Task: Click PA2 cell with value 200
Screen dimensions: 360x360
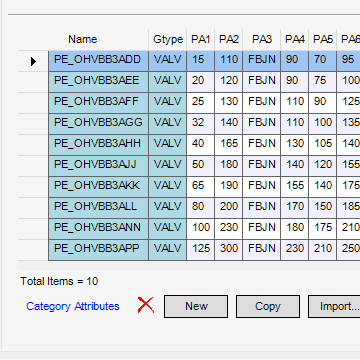Action: tap(229, 208)
